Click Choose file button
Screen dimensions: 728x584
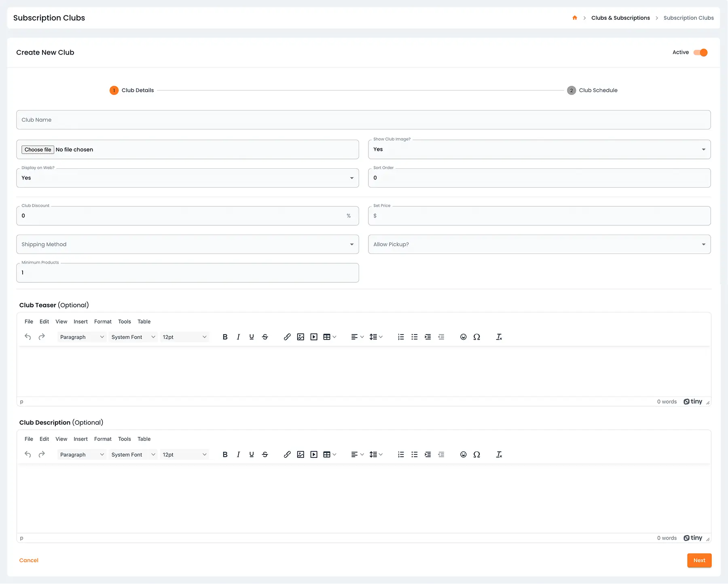point(38,150)
